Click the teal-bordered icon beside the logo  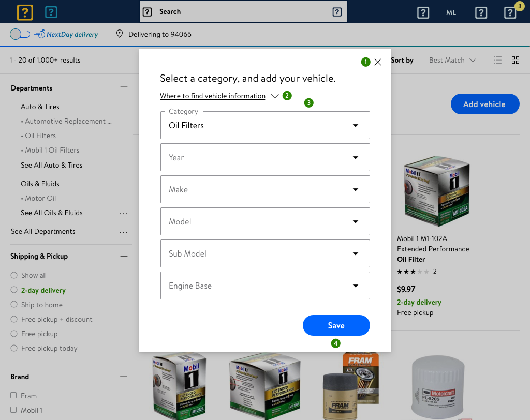point(51,12)
